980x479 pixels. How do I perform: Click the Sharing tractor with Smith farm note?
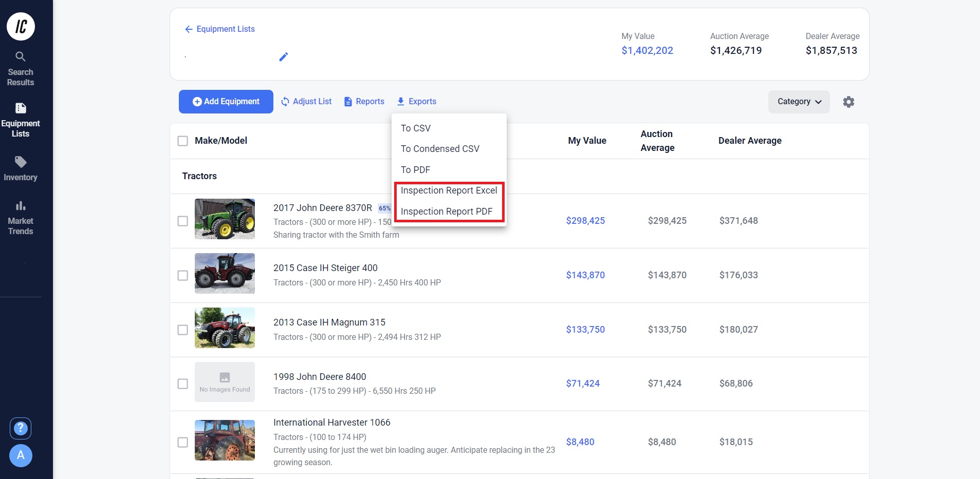(336, 235)
